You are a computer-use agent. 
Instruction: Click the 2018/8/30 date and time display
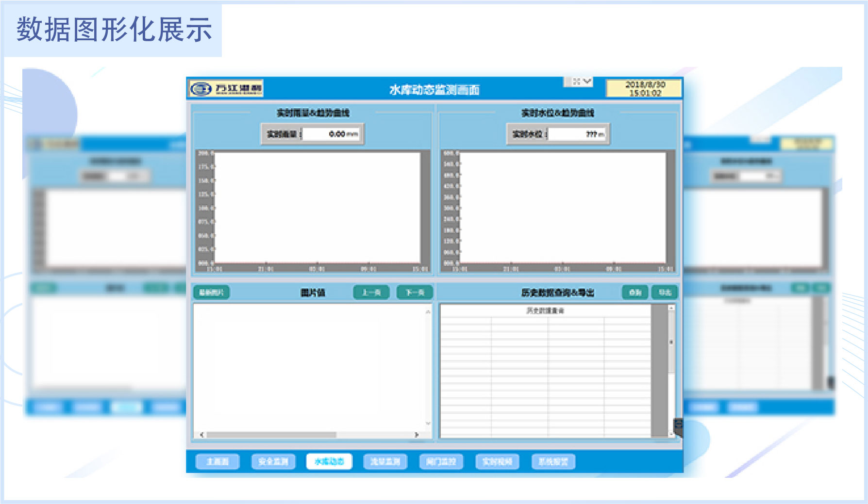coord(644,88)
